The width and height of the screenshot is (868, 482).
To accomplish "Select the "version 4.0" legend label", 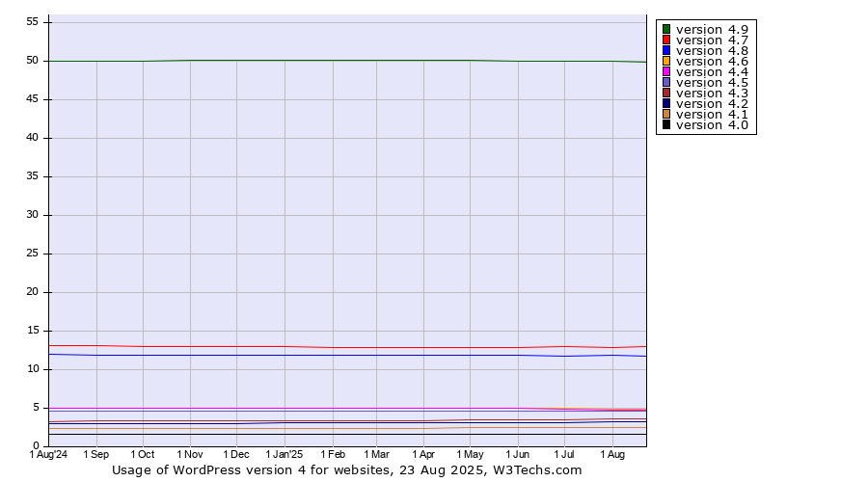I will coord(712,124).
